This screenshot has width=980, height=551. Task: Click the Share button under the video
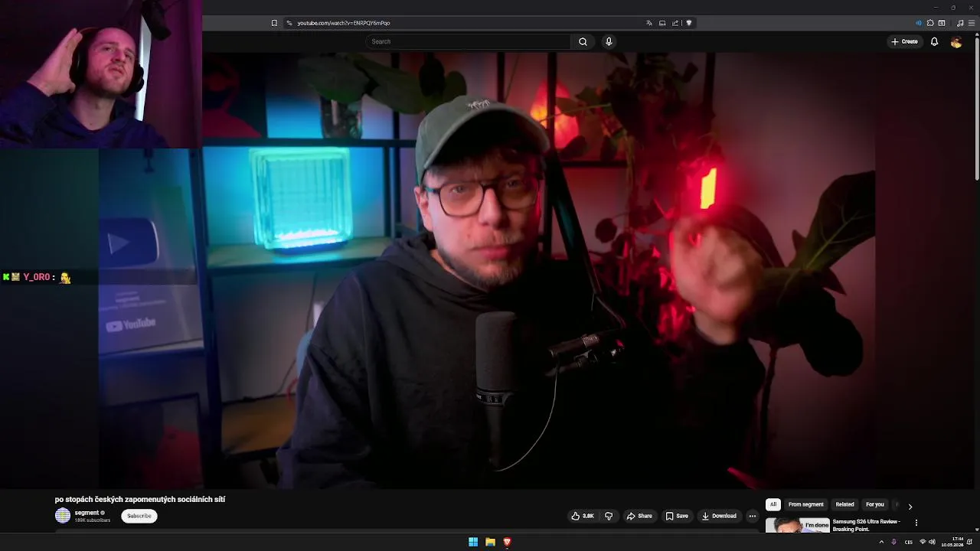[x=639, y=516]
